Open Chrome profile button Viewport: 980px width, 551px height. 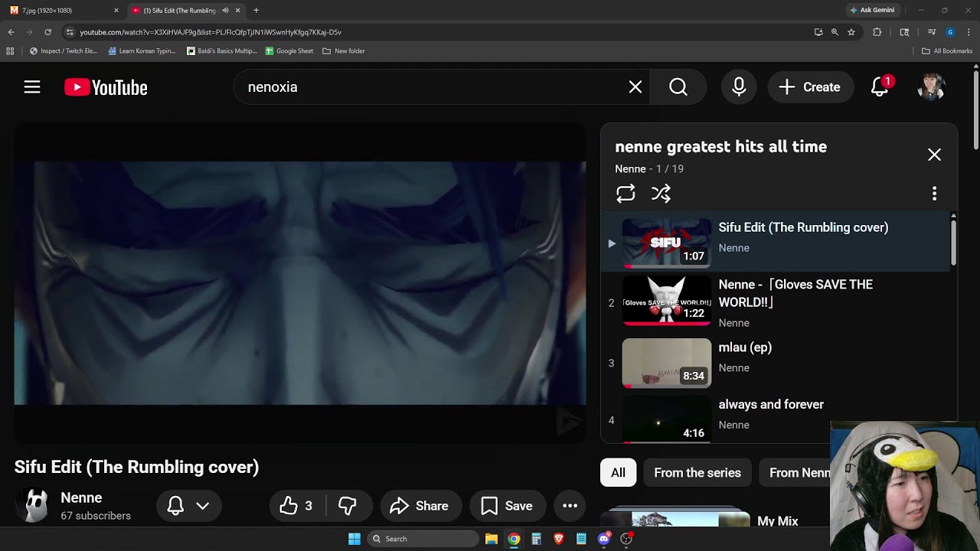click(950, 32)
